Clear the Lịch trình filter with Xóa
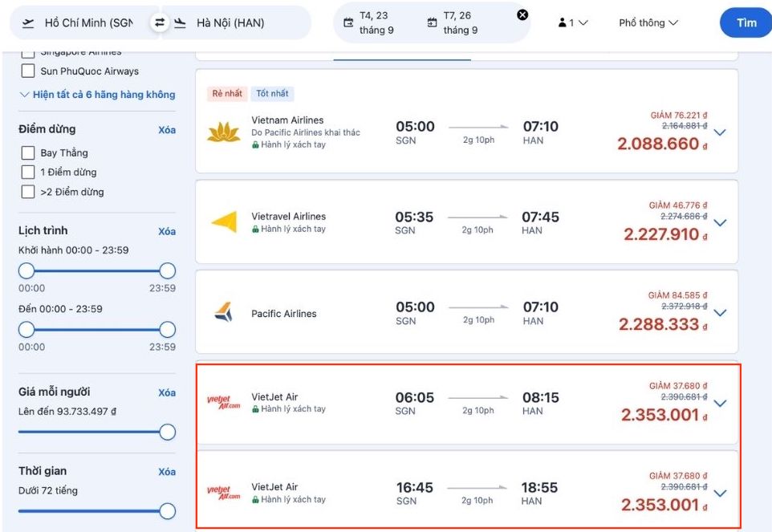Screen dimensions: 772x532 tap(167, 231)
